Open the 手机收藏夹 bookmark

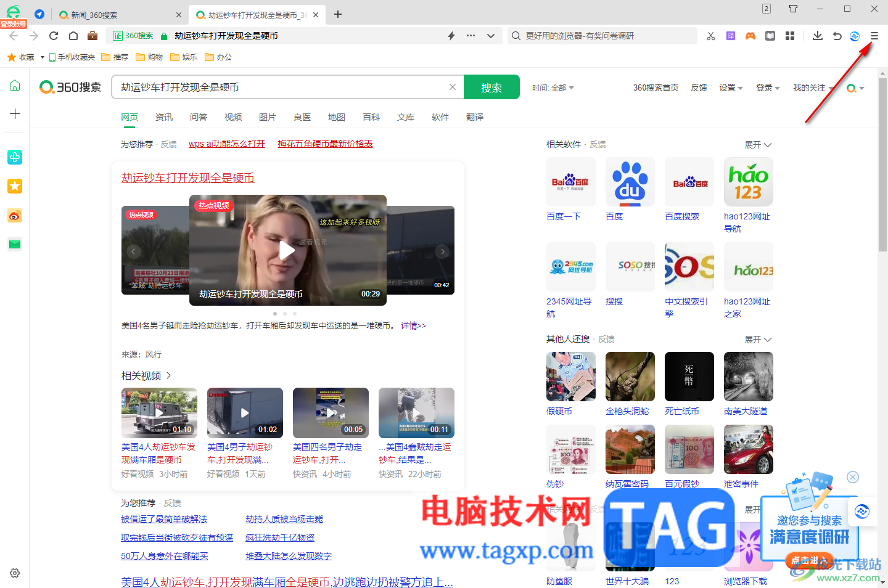[72, 57]
